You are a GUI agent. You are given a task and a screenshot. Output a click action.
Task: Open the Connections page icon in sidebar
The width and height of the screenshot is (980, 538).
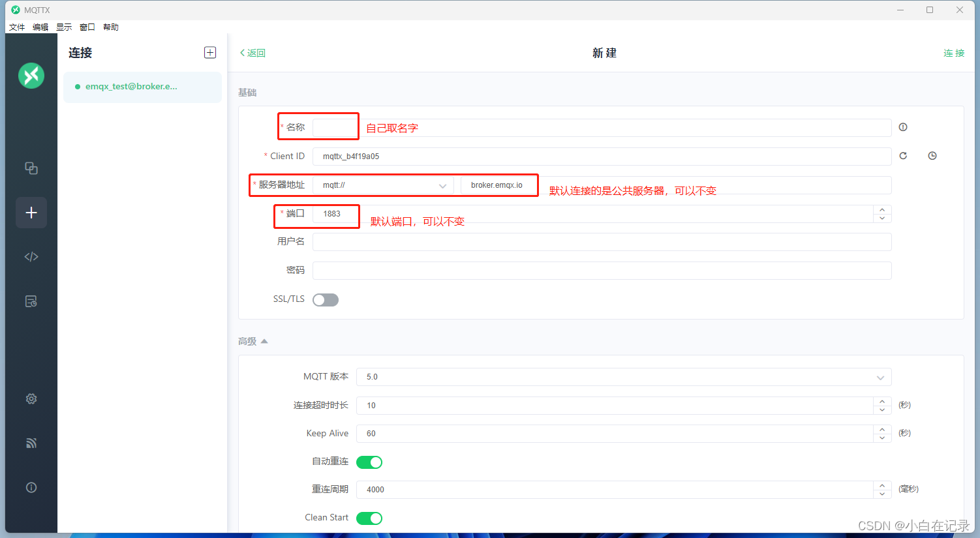[x=31, y=168]
